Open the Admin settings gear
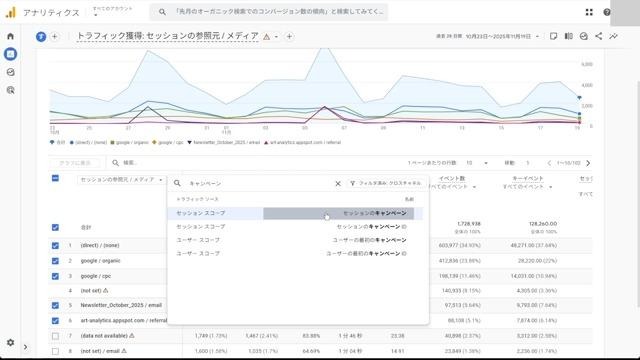Image resolution: width=640 pixels, height=360 pixels. click(x=11, y=342)
